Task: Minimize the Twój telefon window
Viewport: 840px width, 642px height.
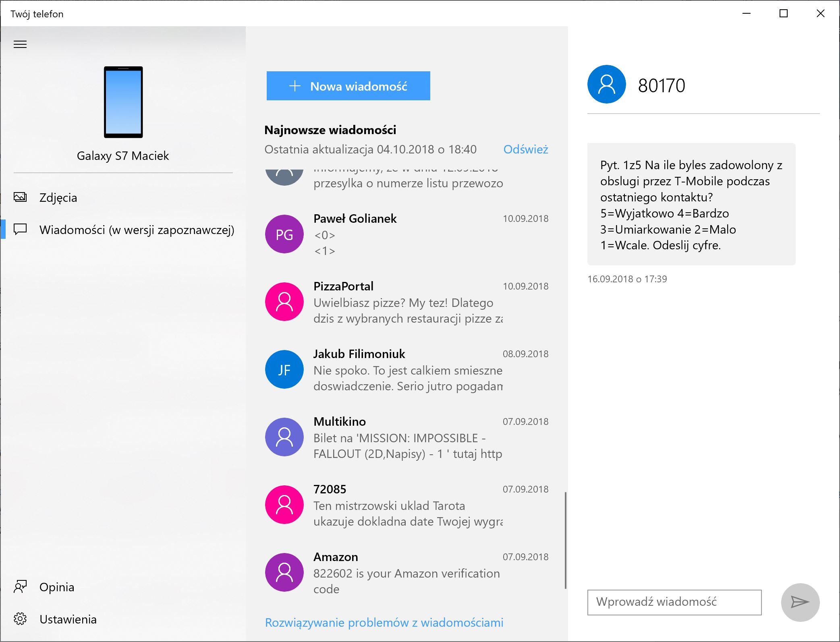Action: (x=747, y=14)
